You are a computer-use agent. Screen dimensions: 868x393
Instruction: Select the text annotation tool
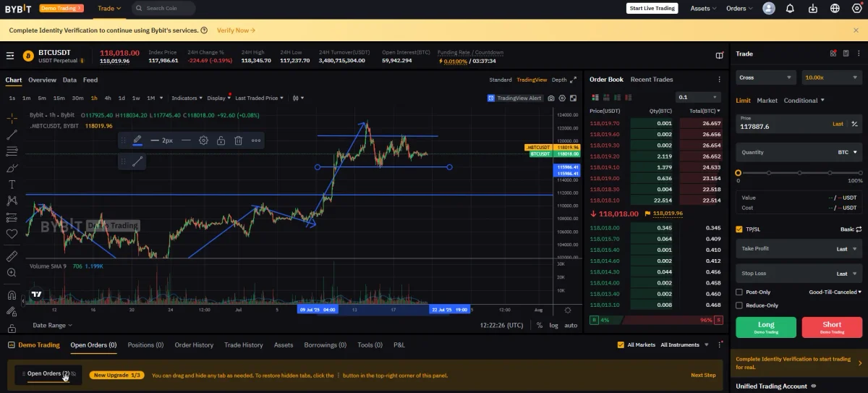pos(12,185)
